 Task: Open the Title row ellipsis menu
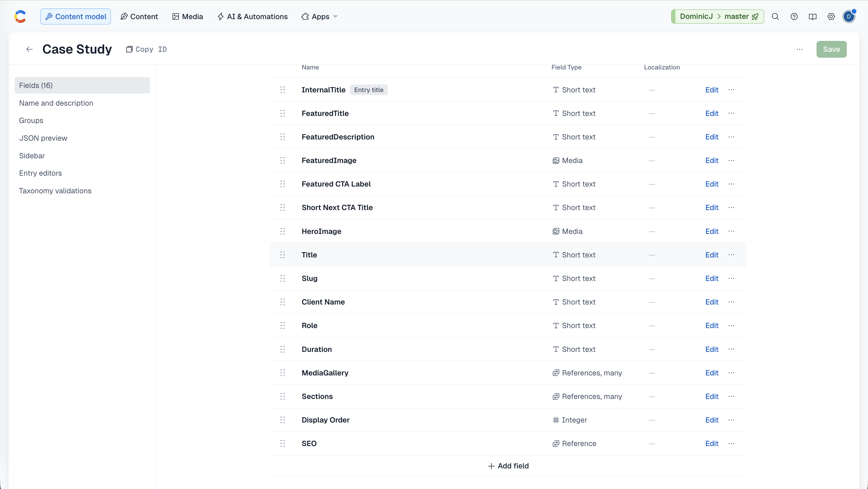[x=731, y=255]
